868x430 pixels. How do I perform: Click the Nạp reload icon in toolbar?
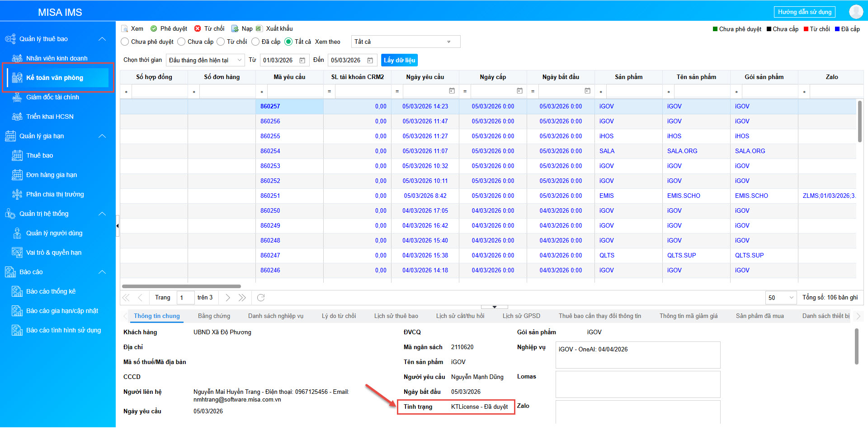point(235,28)
